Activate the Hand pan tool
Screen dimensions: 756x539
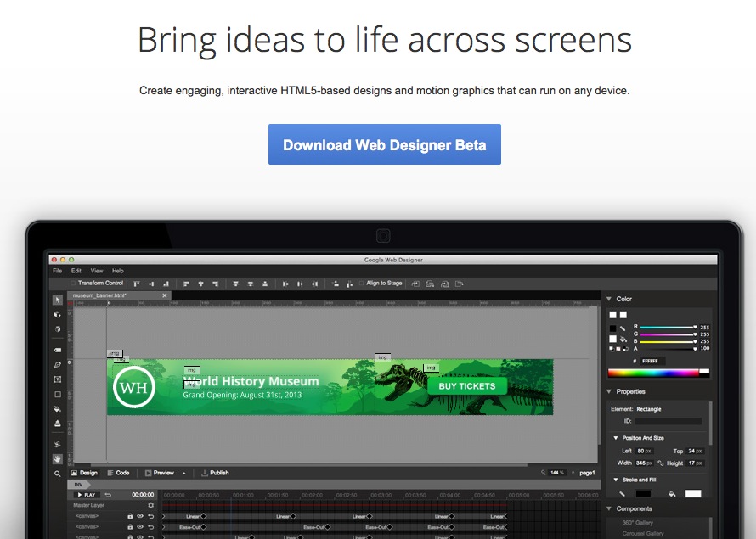point(58,459)
